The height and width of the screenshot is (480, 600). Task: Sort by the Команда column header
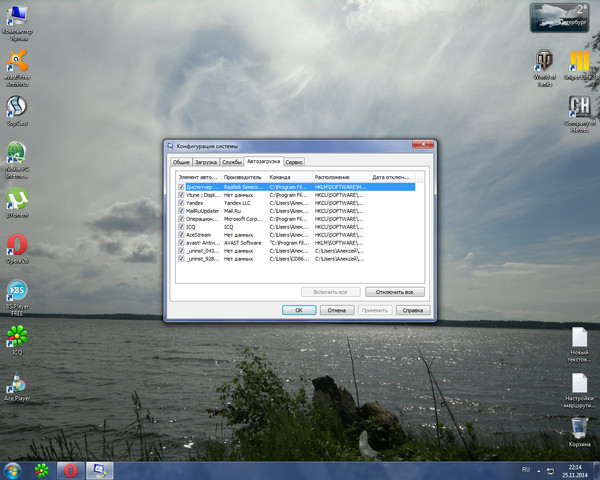(x=289, y=177)
